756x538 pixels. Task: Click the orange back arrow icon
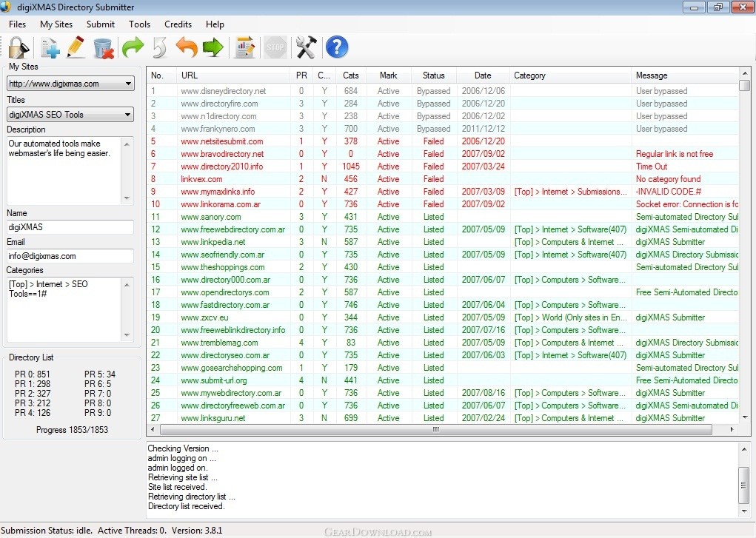click(187, 47)
